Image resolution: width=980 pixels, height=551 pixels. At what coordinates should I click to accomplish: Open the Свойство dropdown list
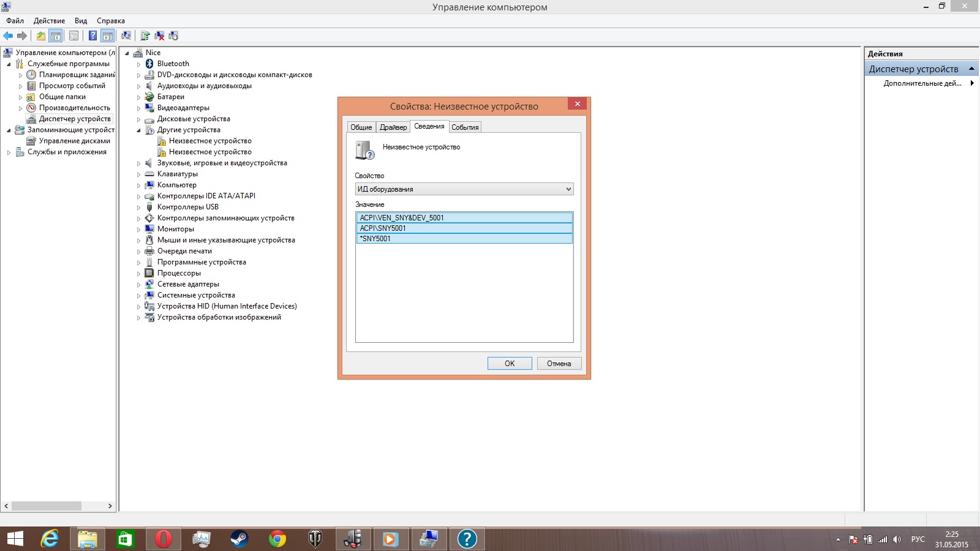[464, 189]
